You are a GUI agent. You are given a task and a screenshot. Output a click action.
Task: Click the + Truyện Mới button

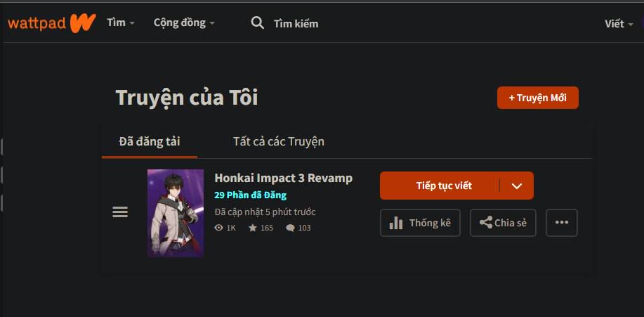538,98
